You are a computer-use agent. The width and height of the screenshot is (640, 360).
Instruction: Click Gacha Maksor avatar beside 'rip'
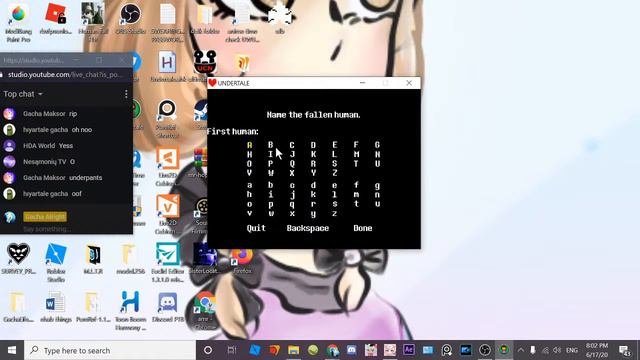[x=9, y=114]
